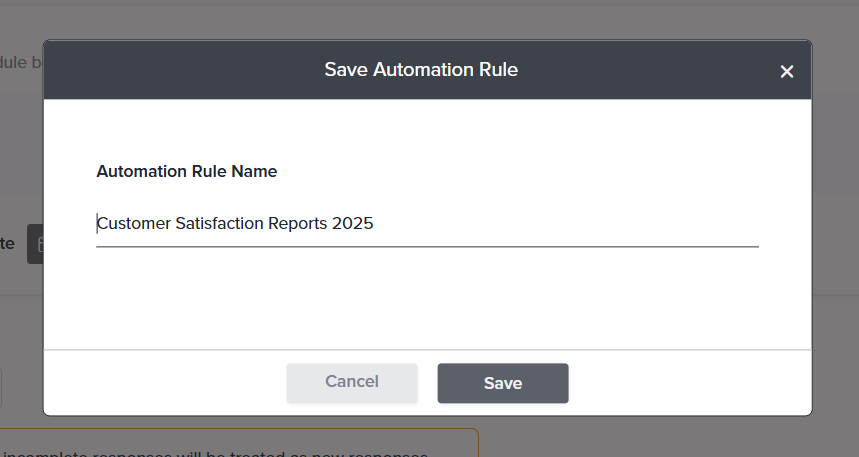This screenshot has width=859, height=457.
Task: Place cursor after '2025' in rule name
Action: click(x=374, y=224)
